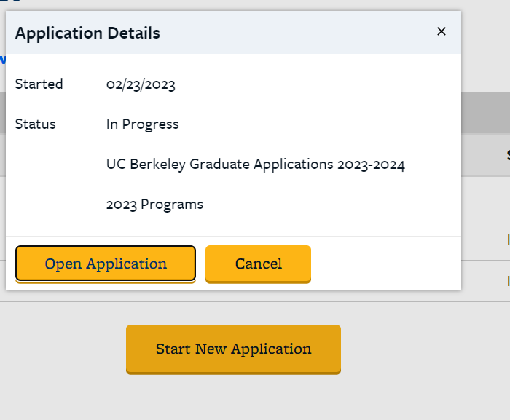The image size is (510, 420).
Task: Click Start New Application button
Action: (233, 349)
